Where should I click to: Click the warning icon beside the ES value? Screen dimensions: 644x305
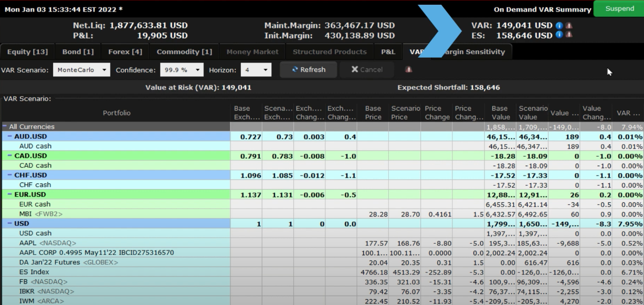coord(569,35)
